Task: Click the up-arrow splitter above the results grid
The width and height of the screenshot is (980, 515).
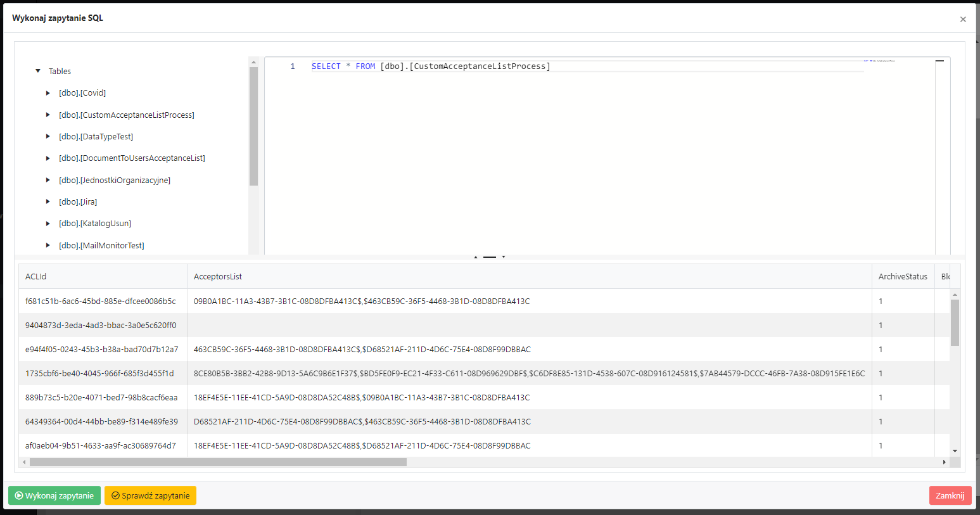Action: [476, 258]
